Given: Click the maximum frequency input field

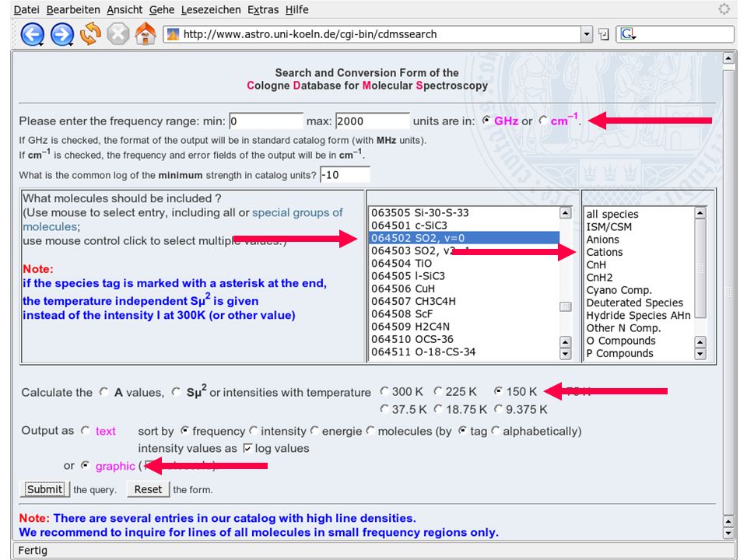Looking at the screenshot, I should 373,121.
